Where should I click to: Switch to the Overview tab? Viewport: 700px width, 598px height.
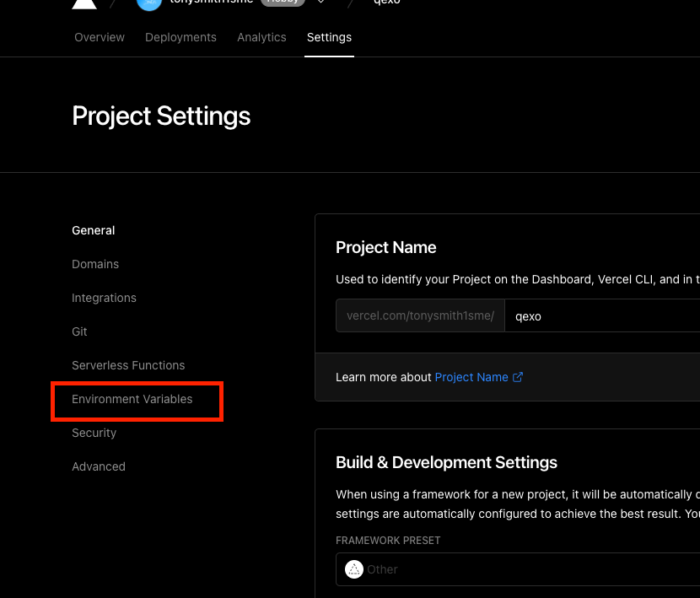point(100,37)
